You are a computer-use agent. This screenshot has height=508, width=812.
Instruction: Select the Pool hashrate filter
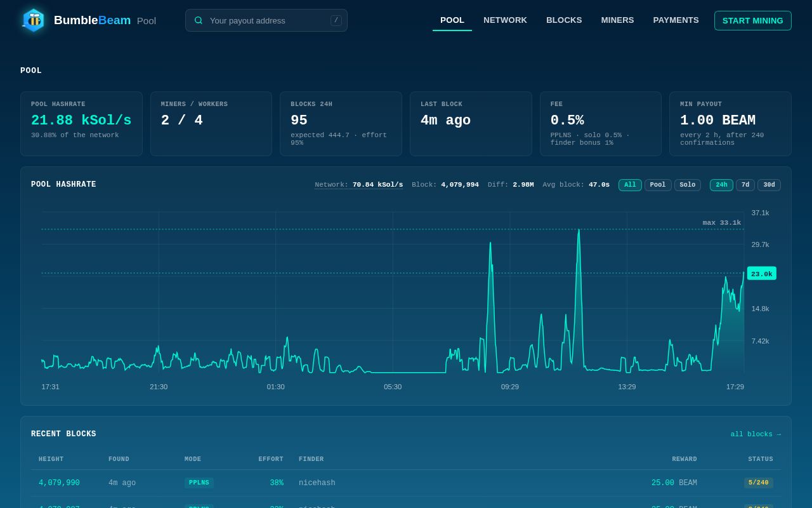click(658, 185)
